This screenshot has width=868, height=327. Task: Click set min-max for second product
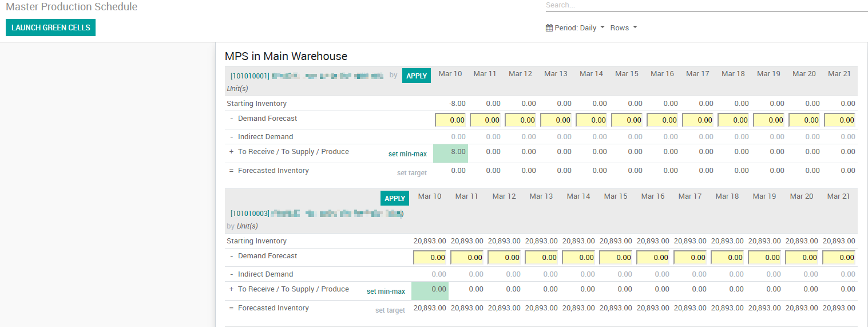click(x=386, y=291)
